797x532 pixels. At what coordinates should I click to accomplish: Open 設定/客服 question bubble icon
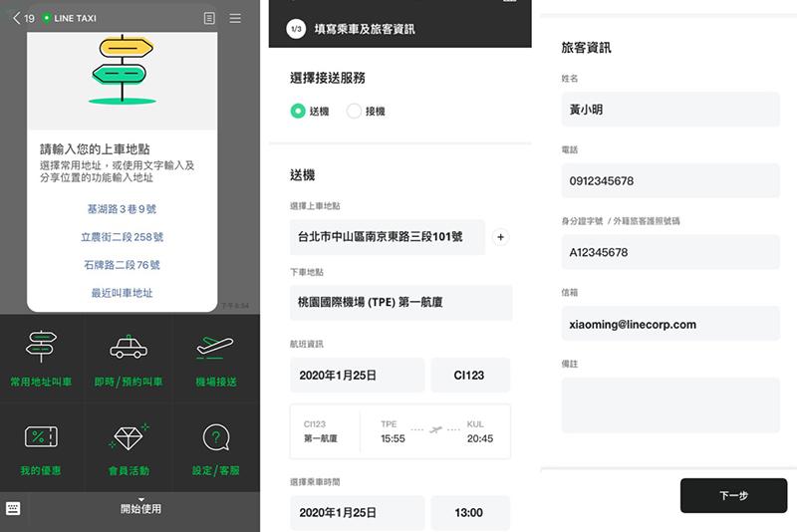coord(216,437)
